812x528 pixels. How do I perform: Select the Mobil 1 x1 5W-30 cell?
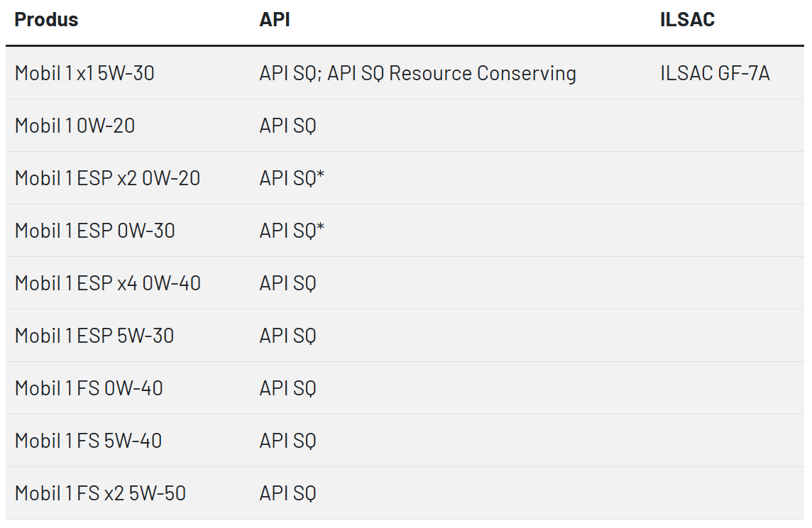click(x=84, y=73)
